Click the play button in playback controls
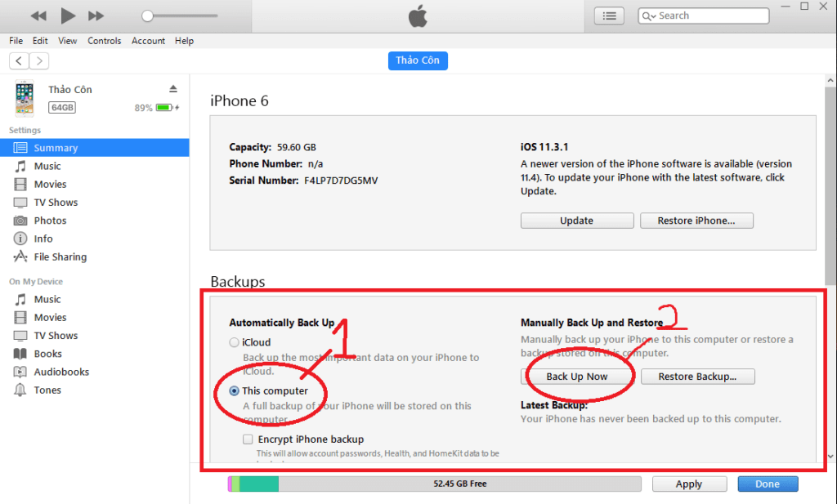837x504 pixels. [x=68, y=16]
